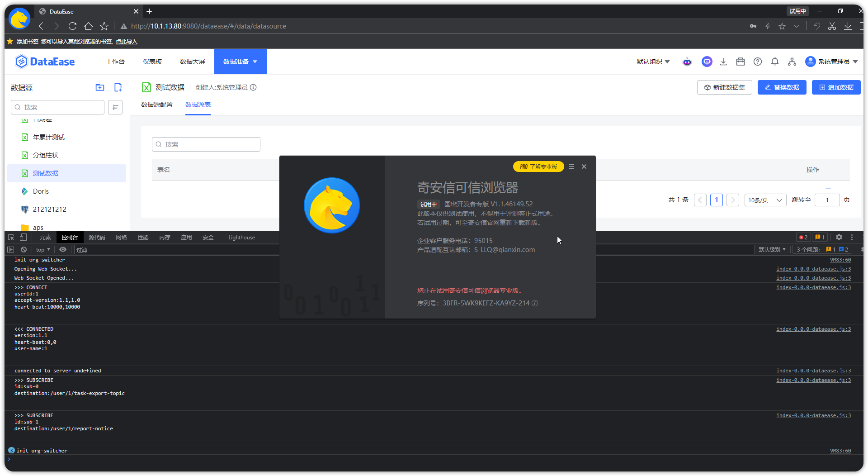Click the table search input field
The width and height of the screenshot is (868, 476).
(206, 144)
